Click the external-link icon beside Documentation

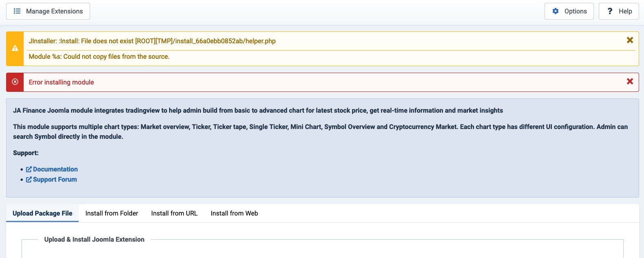point(29,169)
